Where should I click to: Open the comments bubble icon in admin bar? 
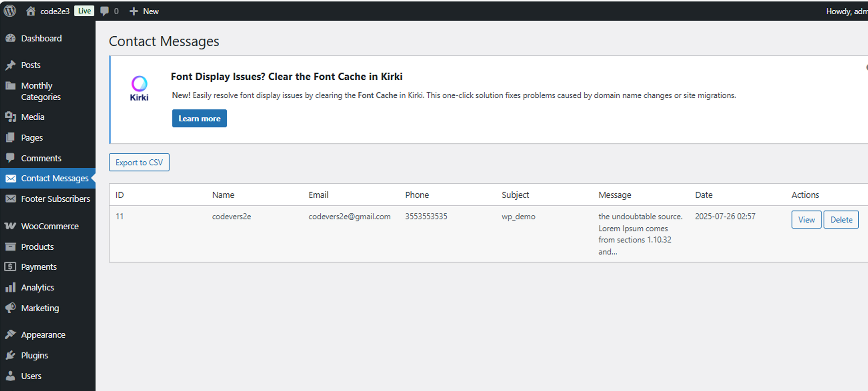point(104,11)
